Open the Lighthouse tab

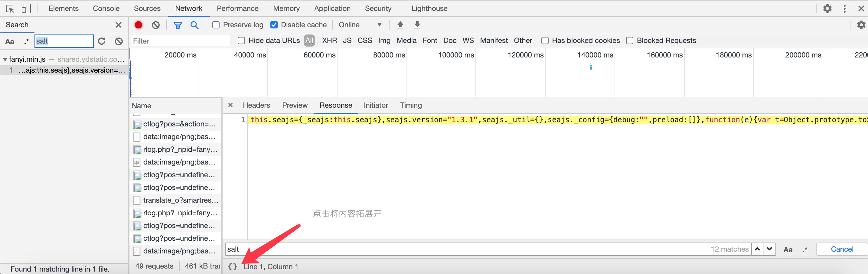point(429,8)
